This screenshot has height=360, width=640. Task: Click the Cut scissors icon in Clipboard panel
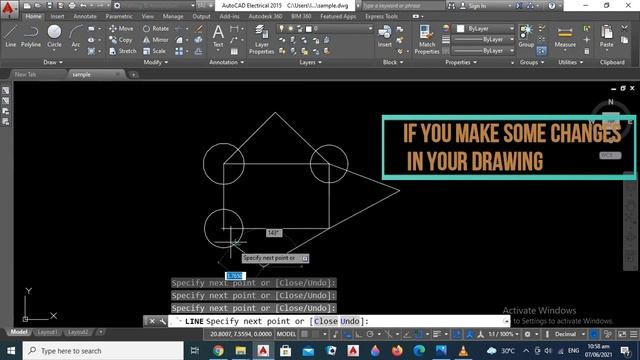[x=624, y=28]
